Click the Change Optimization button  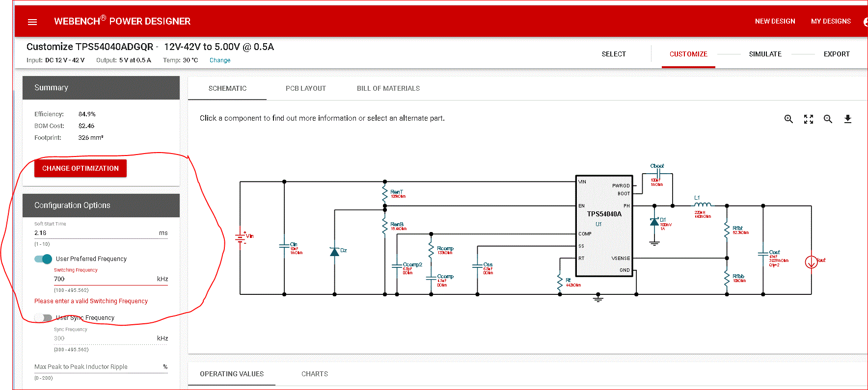pos(81,168)
